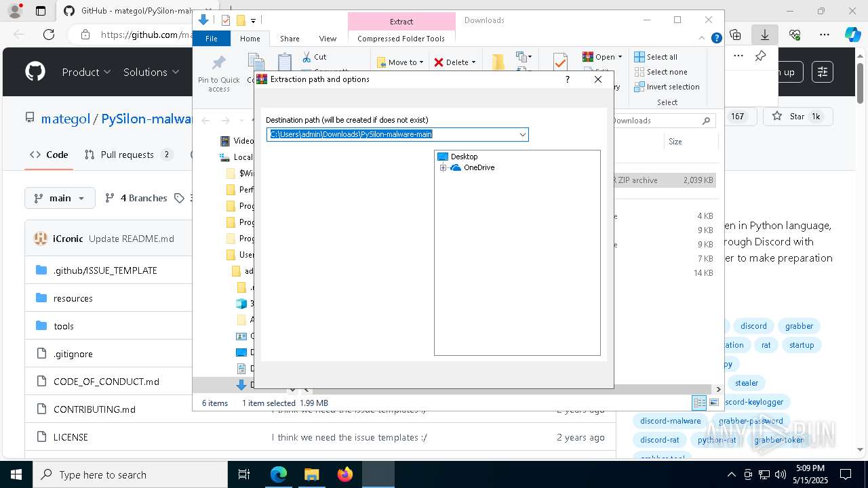Screen dimensions: 868x488
Task: Open quick access toolbar customize arrow
Action: [x=254, y=20]
